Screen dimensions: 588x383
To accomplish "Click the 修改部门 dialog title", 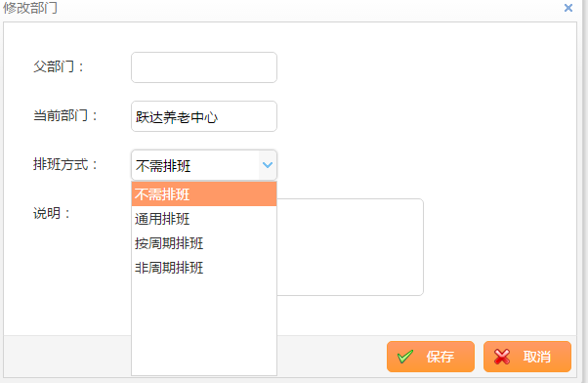I will 30,8.
